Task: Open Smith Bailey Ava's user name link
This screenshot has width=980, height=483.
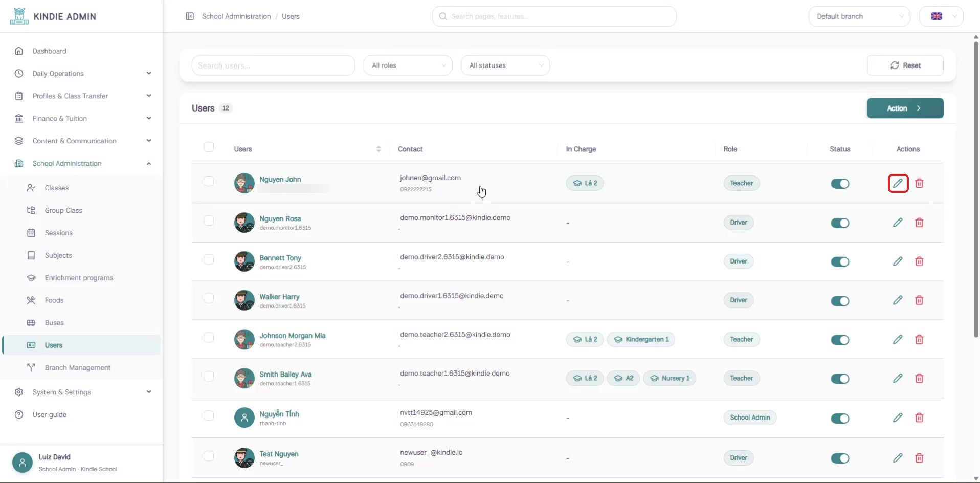Action: pos(285,375)
